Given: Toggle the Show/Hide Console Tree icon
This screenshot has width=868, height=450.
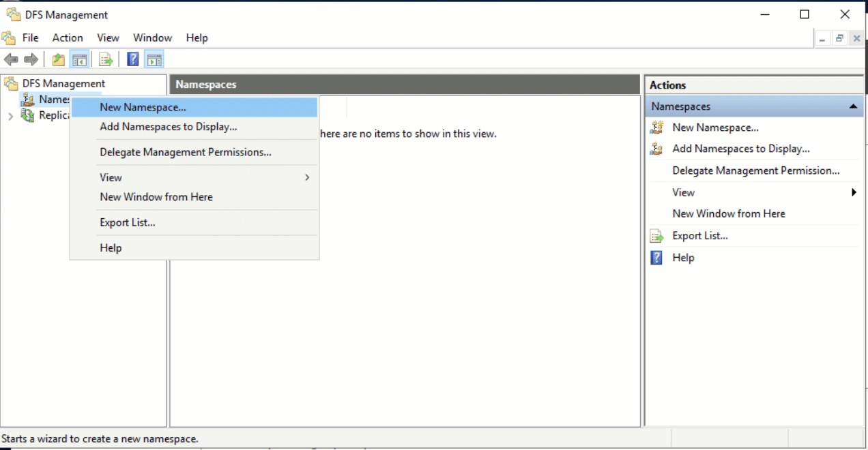Looking at the screenshot, I should [80, 60].
